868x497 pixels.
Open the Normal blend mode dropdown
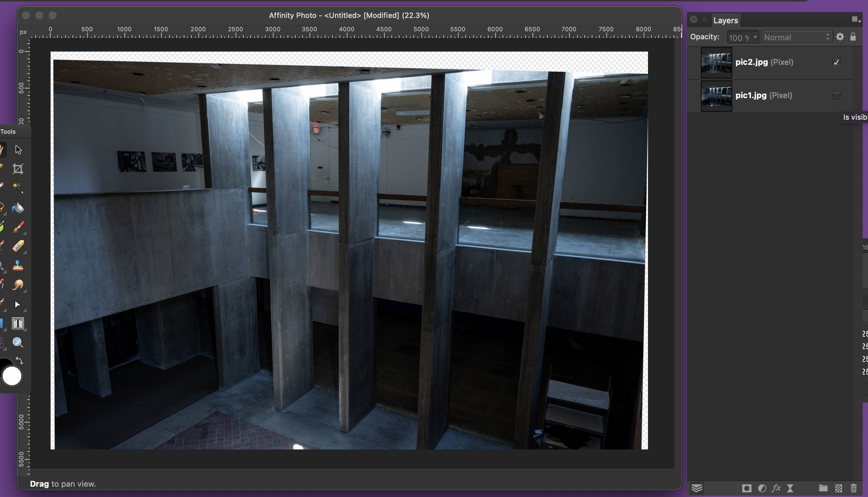797,37
